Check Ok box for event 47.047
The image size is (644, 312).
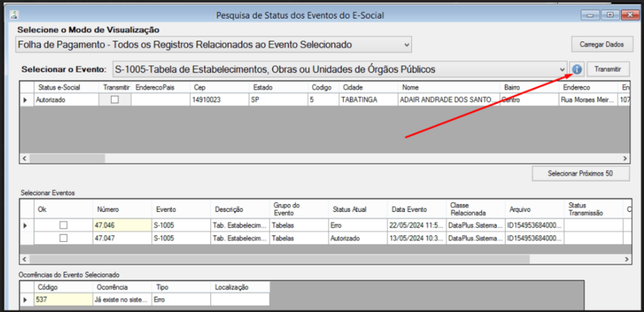tap(64, 238)
